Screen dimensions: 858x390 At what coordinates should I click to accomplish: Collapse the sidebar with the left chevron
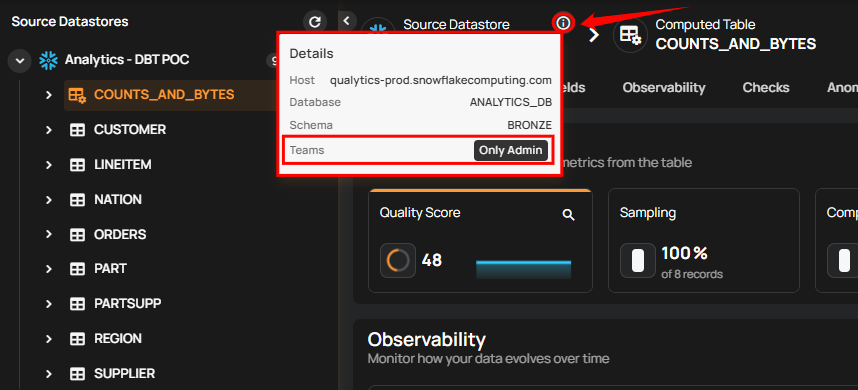[346, 21]
